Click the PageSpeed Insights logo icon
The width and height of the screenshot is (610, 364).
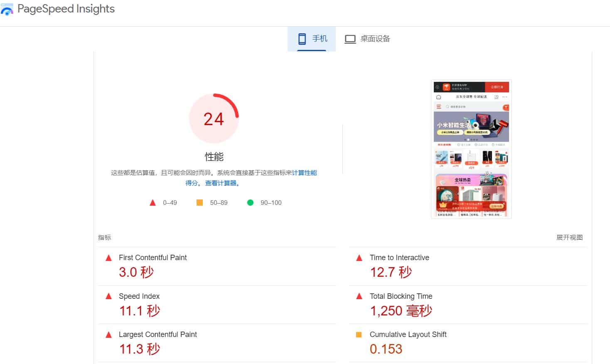7,9
